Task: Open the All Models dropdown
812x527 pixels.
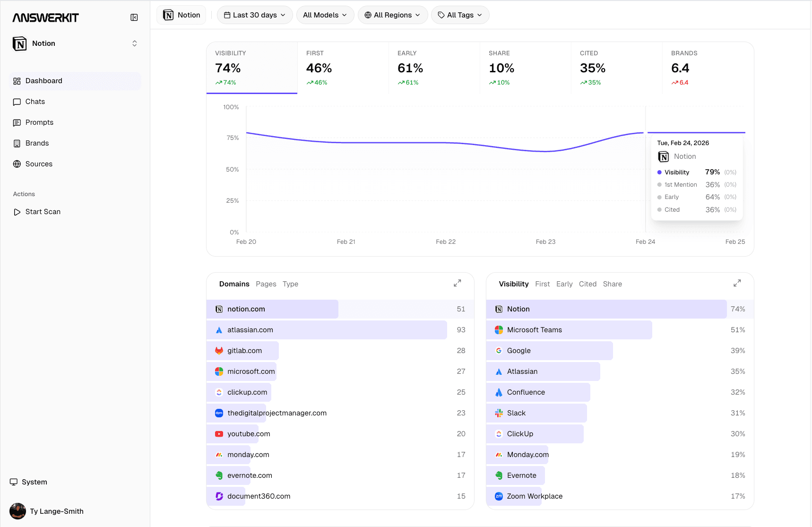Action: (325, 15)
